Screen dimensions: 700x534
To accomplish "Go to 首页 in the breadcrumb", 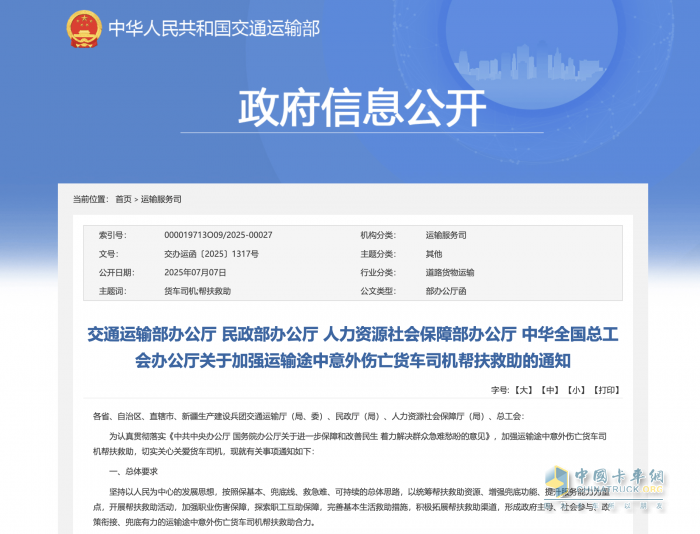I will coord(123,199).
